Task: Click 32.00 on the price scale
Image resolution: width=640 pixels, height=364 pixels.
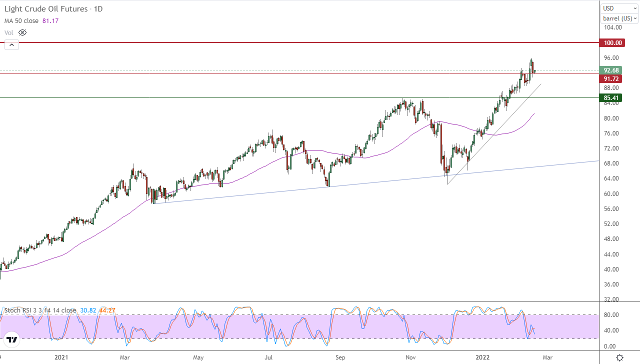Action: click(611, 299)
